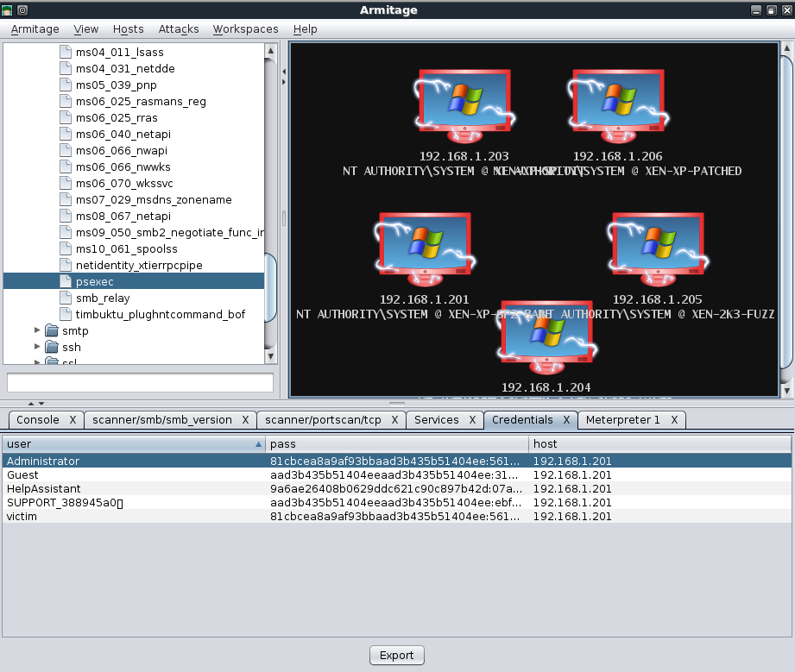Open the Workspaces menu
Image resolution: width=795 pixels, height=672 pixels.
pyautogui.click(x=246, y=29)
